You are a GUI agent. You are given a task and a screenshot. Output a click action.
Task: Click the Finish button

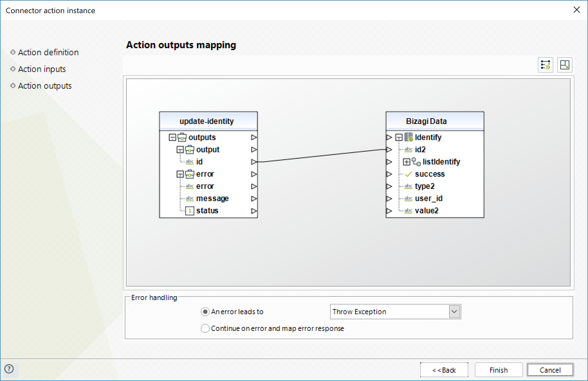coord(499,370)
